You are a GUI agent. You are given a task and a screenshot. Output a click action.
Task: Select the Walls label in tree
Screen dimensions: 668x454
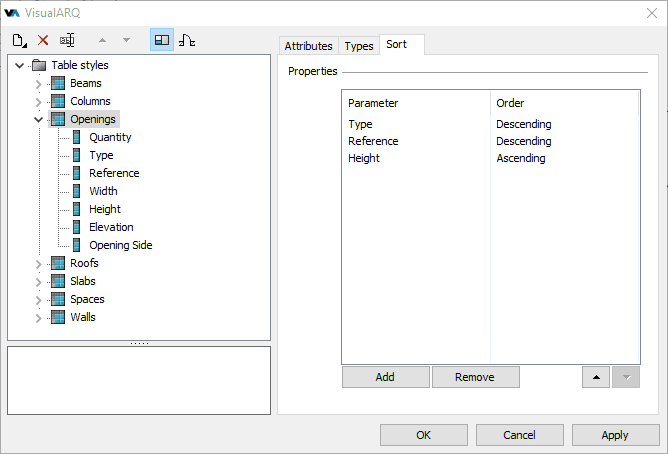pos(83,317)
